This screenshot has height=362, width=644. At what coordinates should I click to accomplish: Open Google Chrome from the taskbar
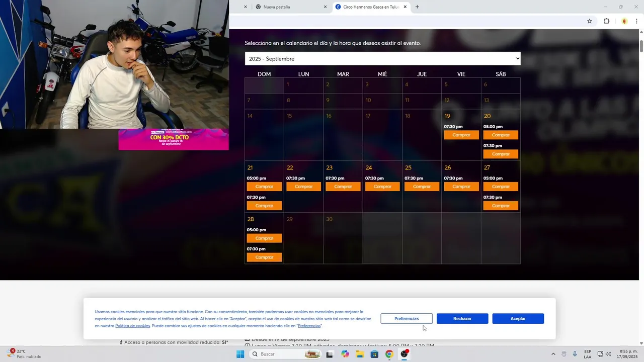389,354
